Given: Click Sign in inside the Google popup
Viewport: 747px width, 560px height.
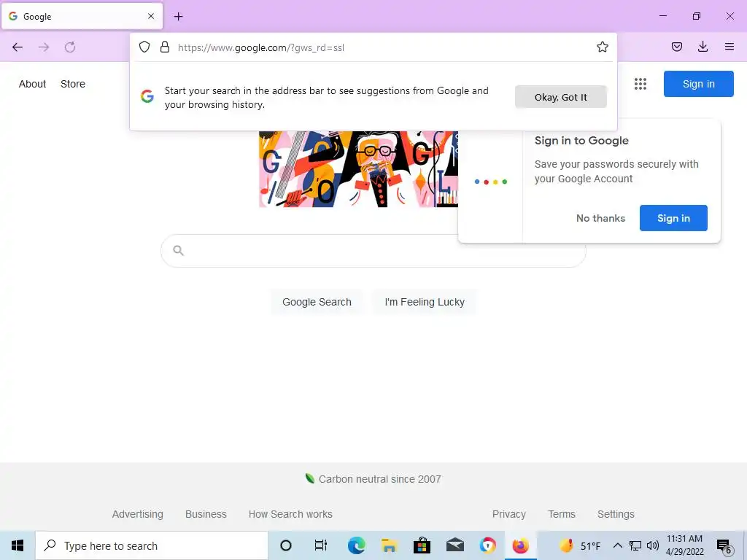Looking at the screenshot, I should (x=673, y=218).
